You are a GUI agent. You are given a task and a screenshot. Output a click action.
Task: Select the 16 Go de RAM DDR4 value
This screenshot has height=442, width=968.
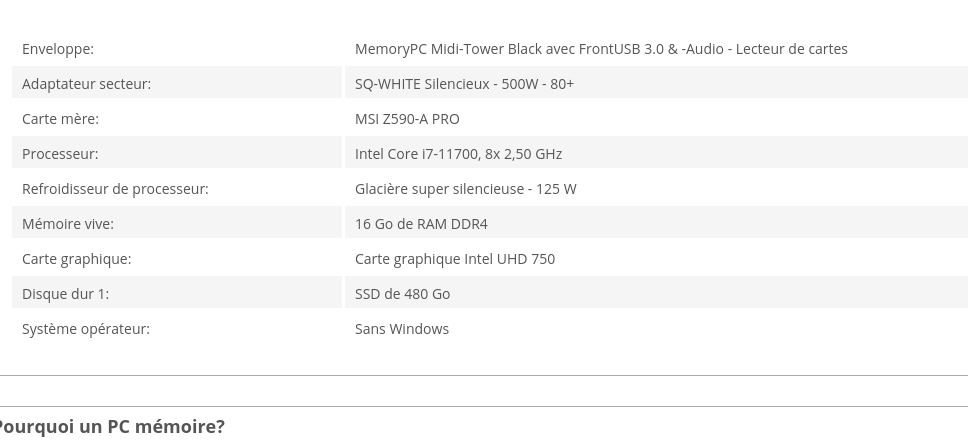pos(421,224)
